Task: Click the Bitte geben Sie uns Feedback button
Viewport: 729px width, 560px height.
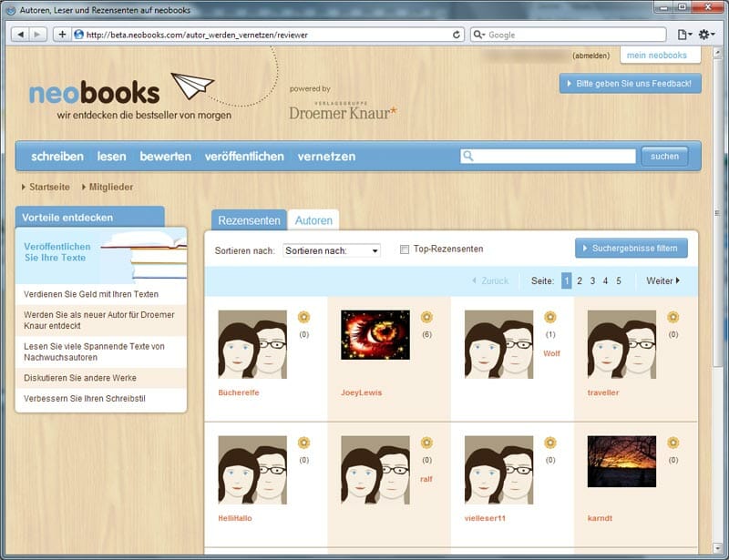Action: [630, 84]
